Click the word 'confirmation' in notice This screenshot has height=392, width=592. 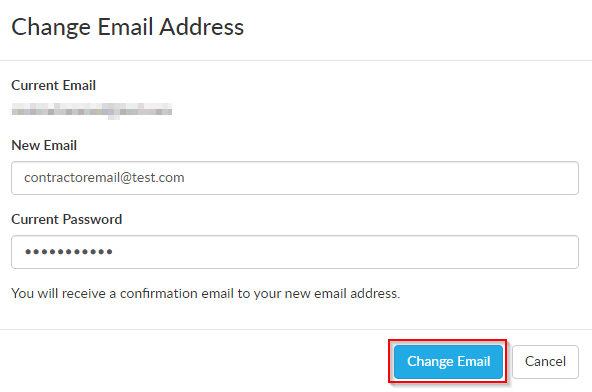point(159,293)
